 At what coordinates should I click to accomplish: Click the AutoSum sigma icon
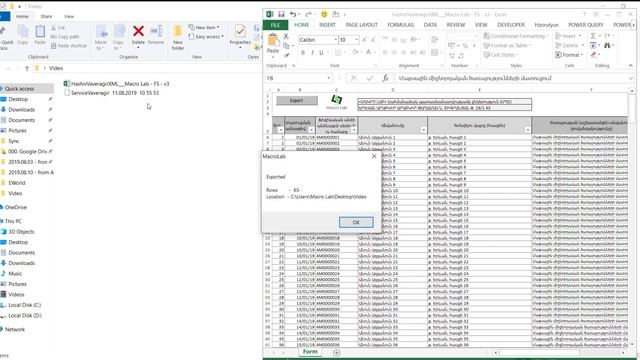pyautogui.click(x=593, y=36)
